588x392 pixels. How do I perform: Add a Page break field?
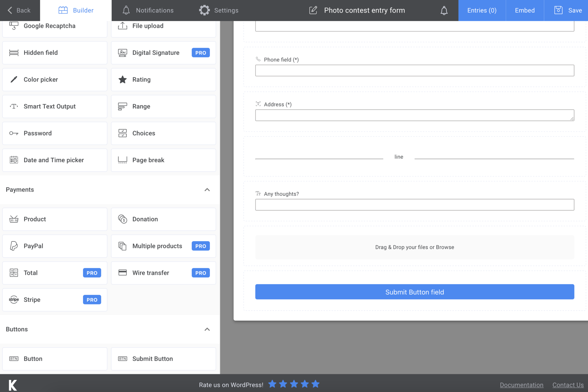pos(163,160)
